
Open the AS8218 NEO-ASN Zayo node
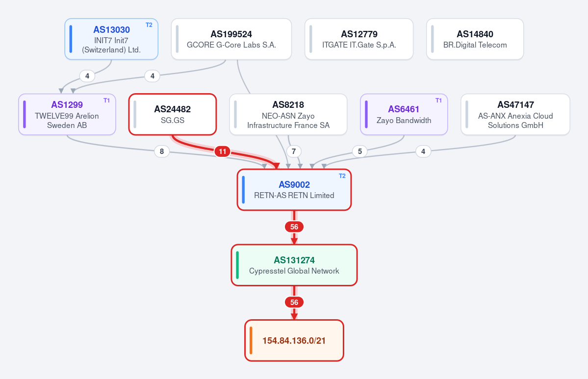point(288,114)
